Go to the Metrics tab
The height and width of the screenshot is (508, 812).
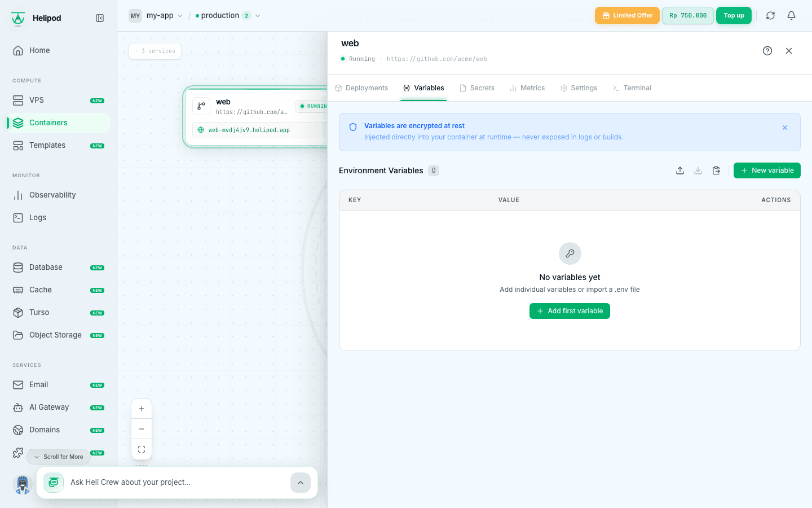pos(527,88)
